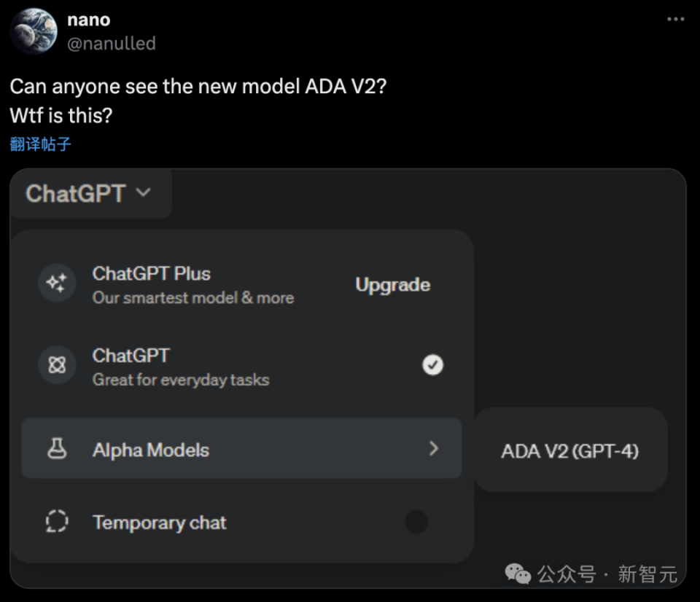Click the nano display name
700x602 pixels.
click(x=88, y=20)
